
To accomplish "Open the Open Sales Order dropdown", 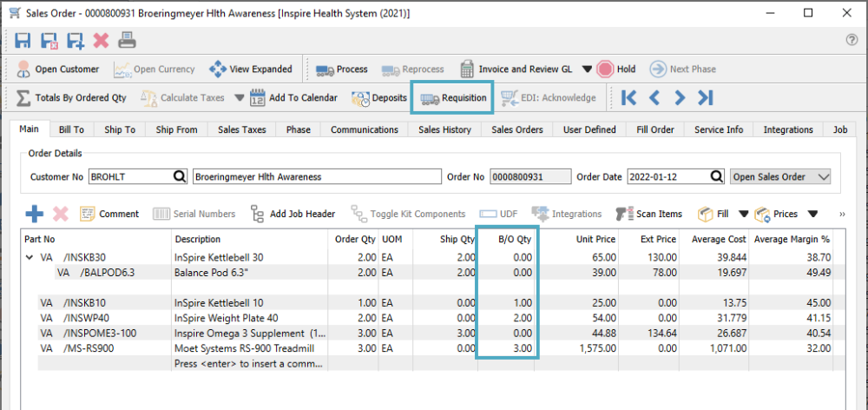I will [780, 176].
